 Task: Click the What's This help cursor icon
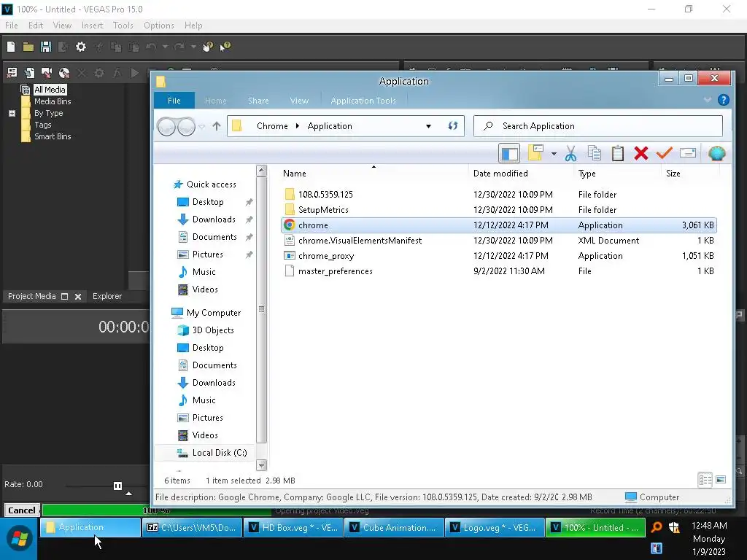click(x=225, y=47)
